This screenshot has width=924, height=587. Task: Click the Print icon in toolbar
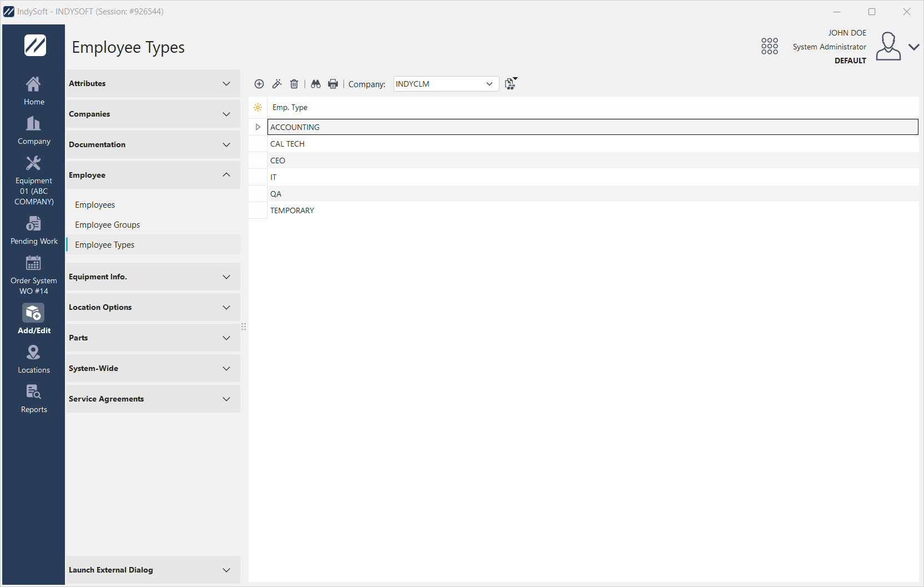coord(333,84)
